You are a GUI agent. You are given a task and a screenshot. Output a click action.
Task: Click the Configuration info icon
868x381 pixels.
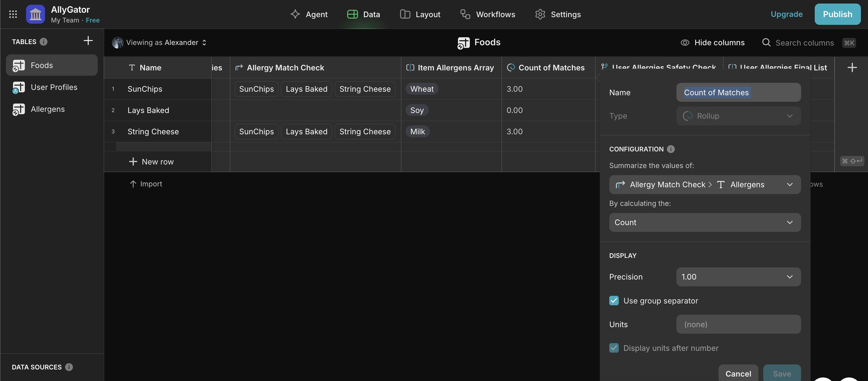(671, 149)
